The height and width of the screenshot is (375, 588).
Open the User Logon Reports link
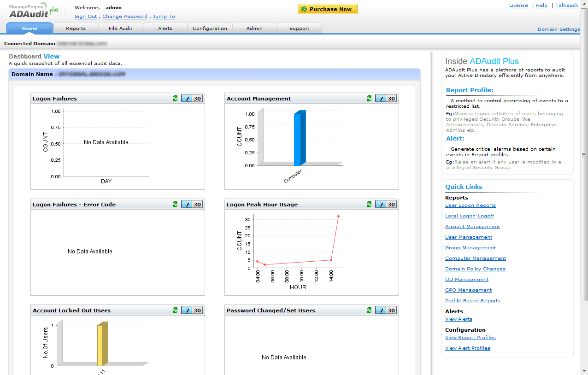470,205
